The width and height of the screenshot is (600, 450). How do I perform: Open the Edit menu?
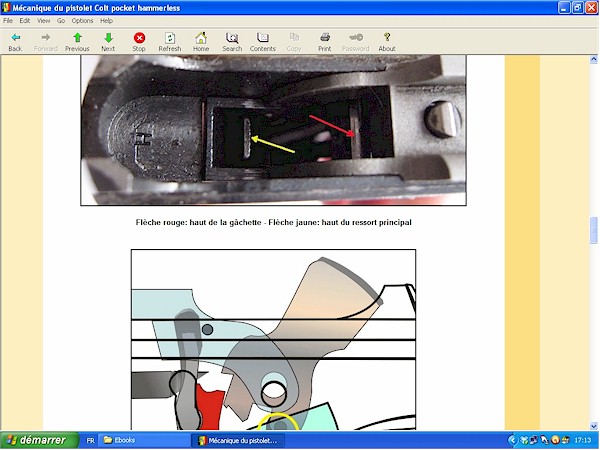click(x=27, y=21)
